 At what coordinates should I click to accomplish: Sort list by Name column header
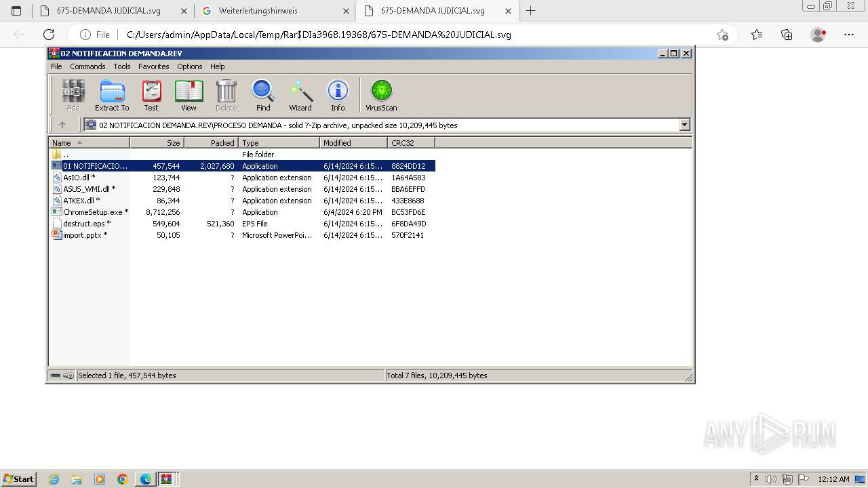tap(89, 143)
